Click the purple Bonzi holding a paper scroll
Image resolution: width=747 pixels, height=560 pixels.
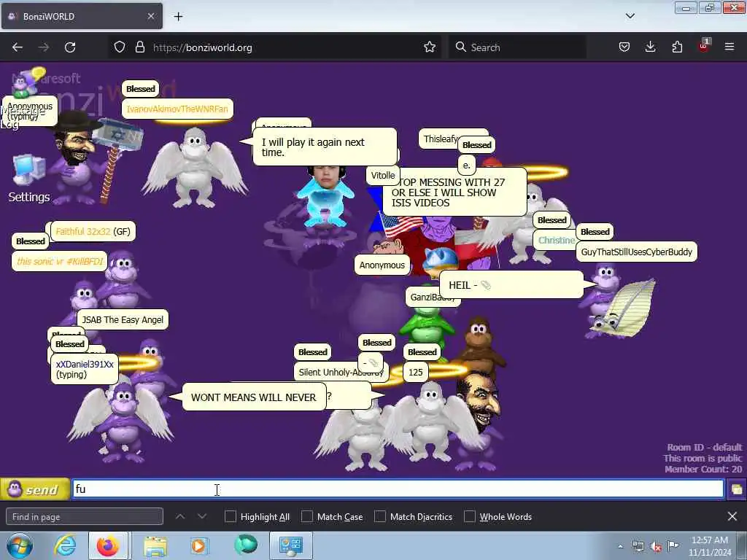point(618,302)
